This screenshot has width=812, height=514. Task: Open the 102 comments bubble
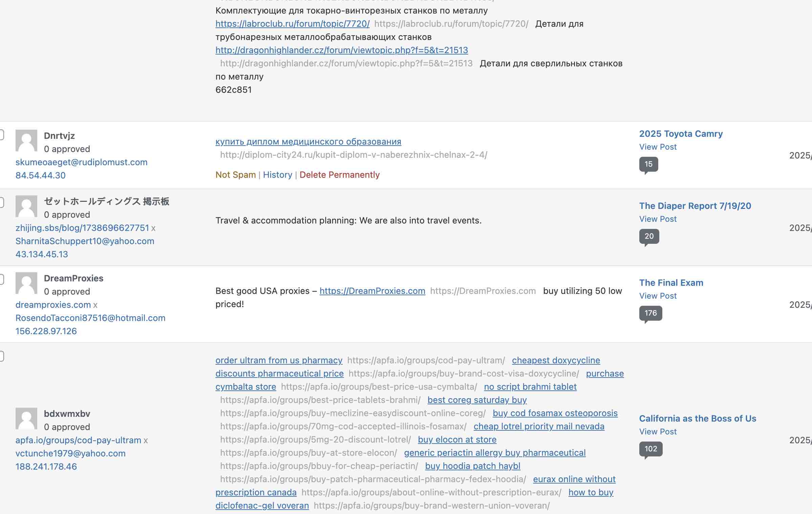coord(650,449)
